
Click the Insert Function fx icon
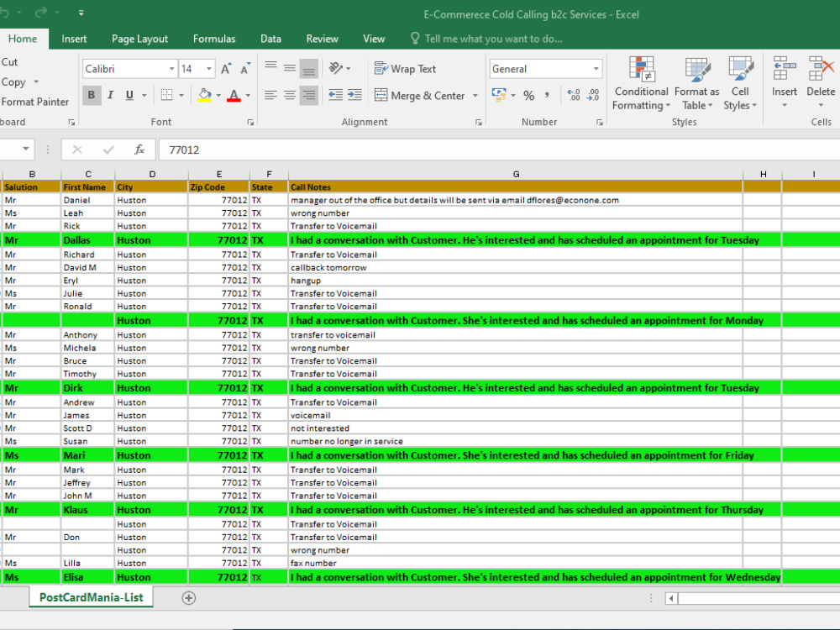pyautogui.click(x=139, y=150)
